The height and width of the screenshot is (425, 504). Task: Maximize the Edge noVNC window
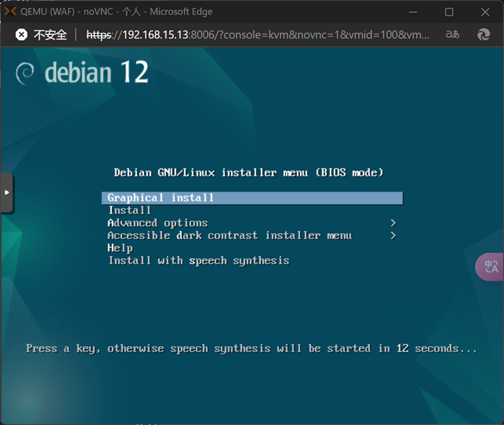pyautogui.click(x=449, y=12)
